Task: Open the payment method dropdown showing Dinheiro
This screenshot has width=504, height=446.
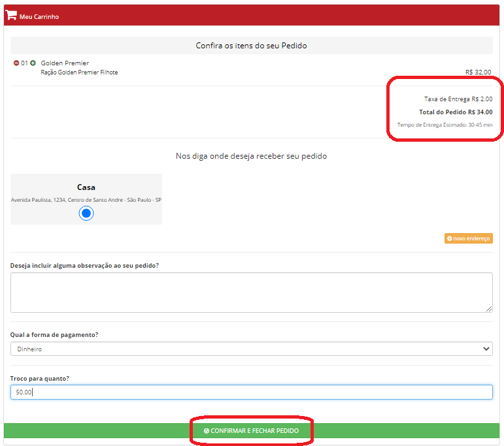Action: (251, 349)
